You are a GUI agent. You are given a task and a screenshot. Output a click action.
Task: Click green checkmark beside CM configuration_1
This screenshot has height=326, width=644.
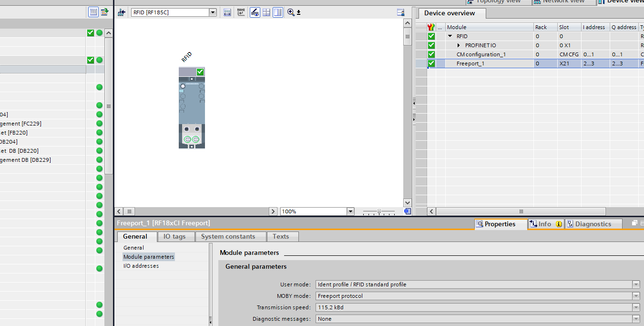pos(431,54)
